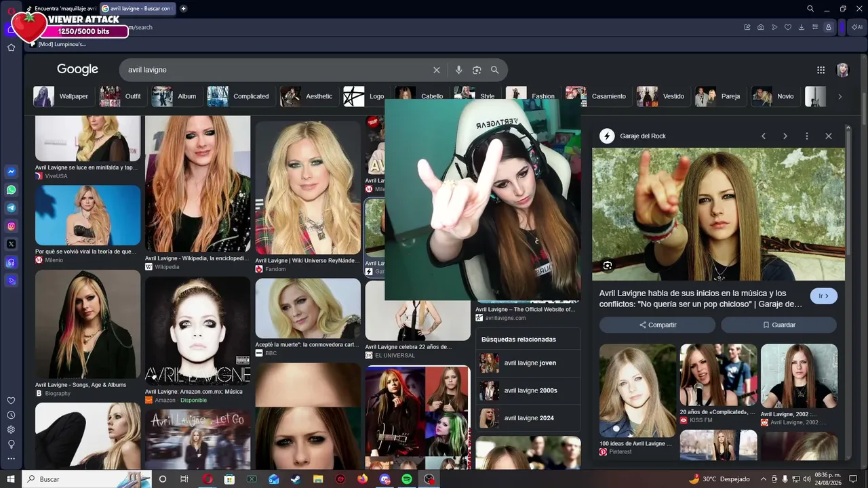Open the Opera AI assistant button
The height and width of the screenshot is (488, 868).
click(857, 27)
